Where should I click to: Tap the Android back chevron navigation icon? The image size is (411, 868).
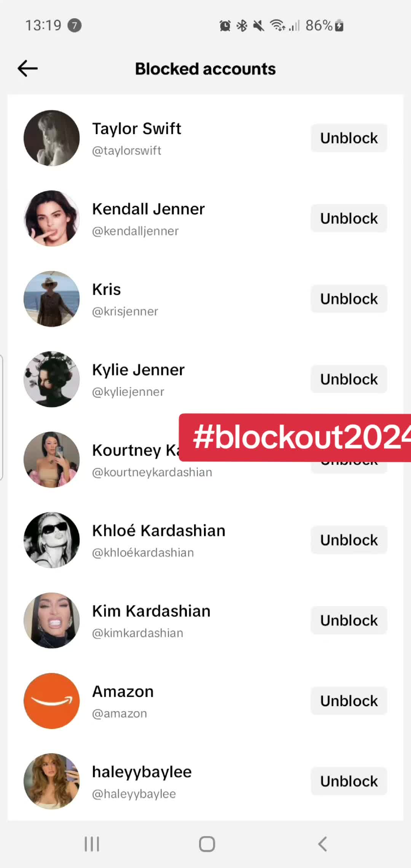click(322, 844)
